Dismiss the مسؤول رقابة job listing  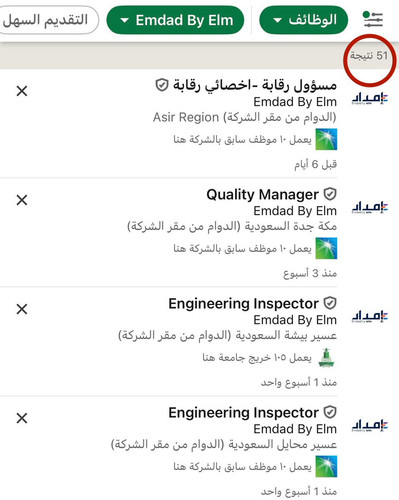tap(22, 91)
